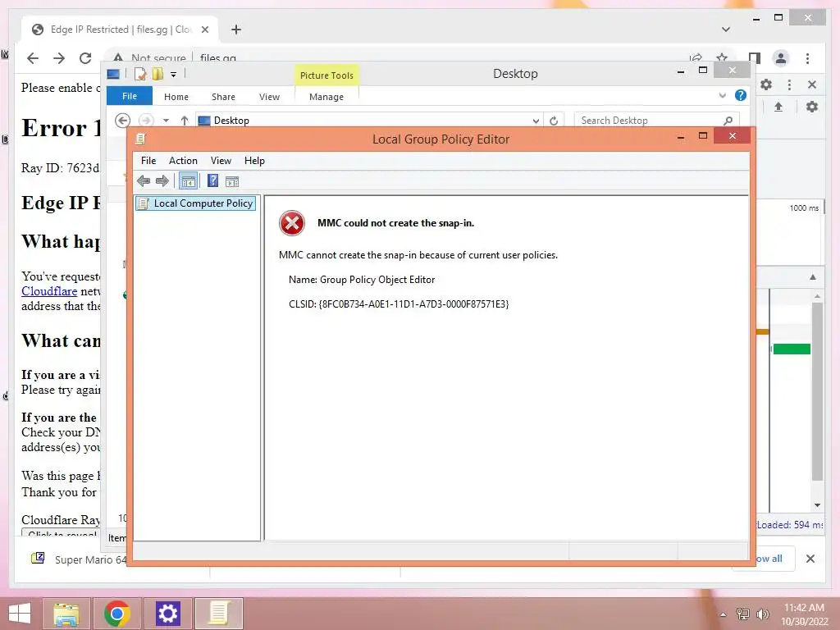Click Explorer back navigation arrow
This screenshot has width=840, height=630.
click(x=123, y=121)
